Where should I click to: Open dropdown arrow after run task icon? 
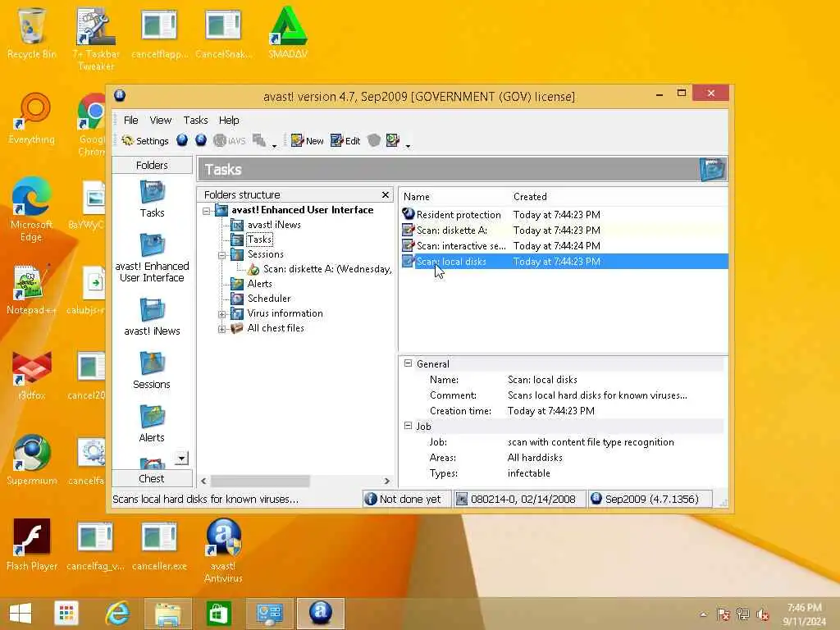tap(409, 146)
